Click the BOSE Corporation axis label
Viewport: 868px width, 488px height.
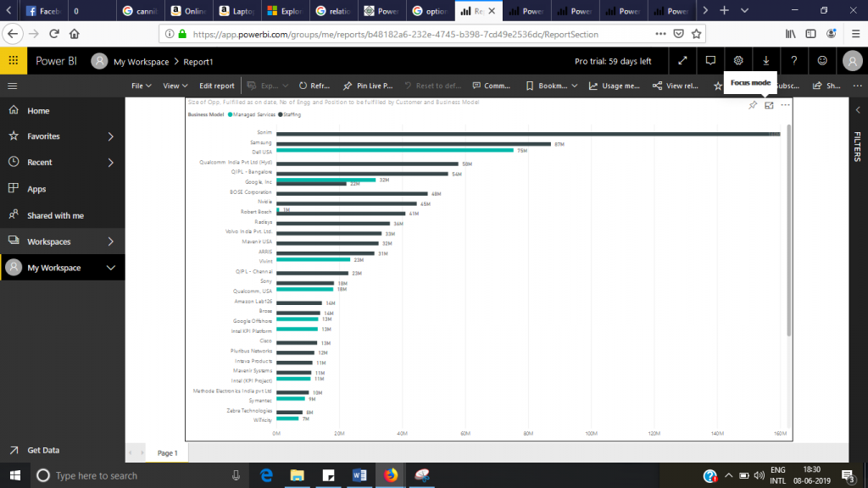[x=251, y=192]
